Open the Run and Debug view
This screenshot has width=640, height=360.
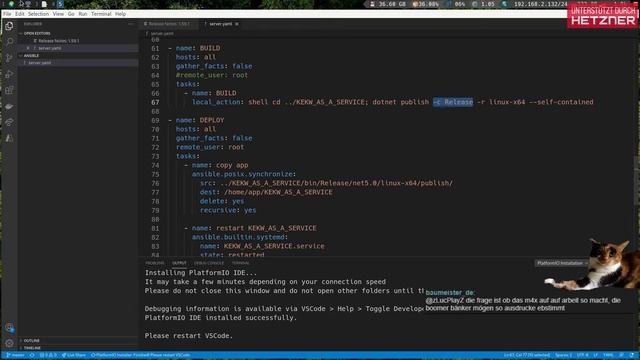(x=9, y=74)
